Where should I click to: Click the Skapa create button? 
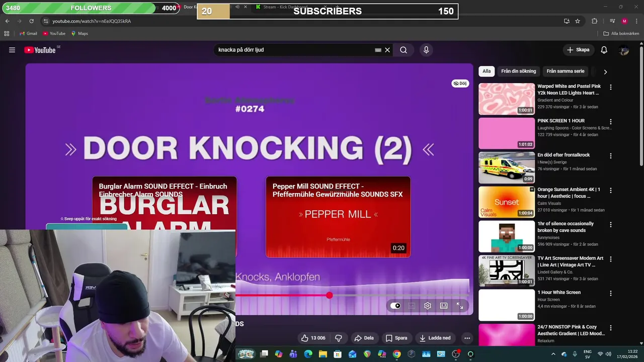pyautogui.click(x=578, y=50)
